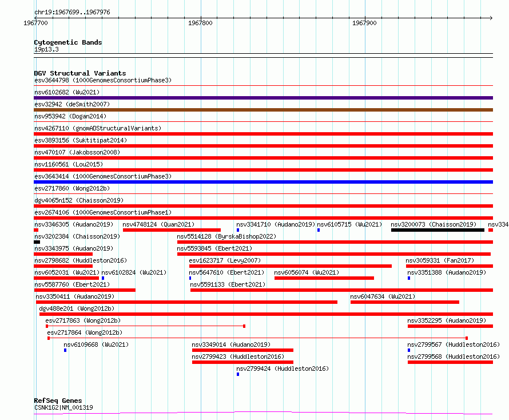Select the purple nsv6102682 variant bar
Image resolution: width=509 pixels, height=420 pixels.
[263, 98]
